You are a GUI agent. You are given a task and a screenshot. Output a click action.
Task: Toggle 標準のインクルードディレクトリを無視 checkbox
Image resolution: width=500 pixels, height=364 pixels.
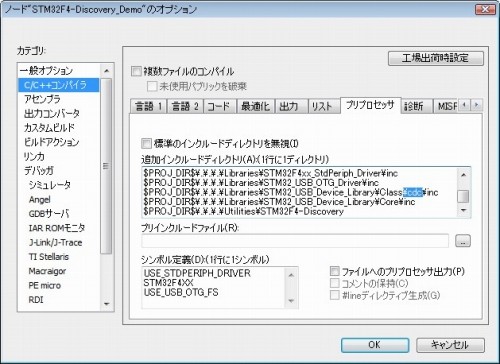146,144
